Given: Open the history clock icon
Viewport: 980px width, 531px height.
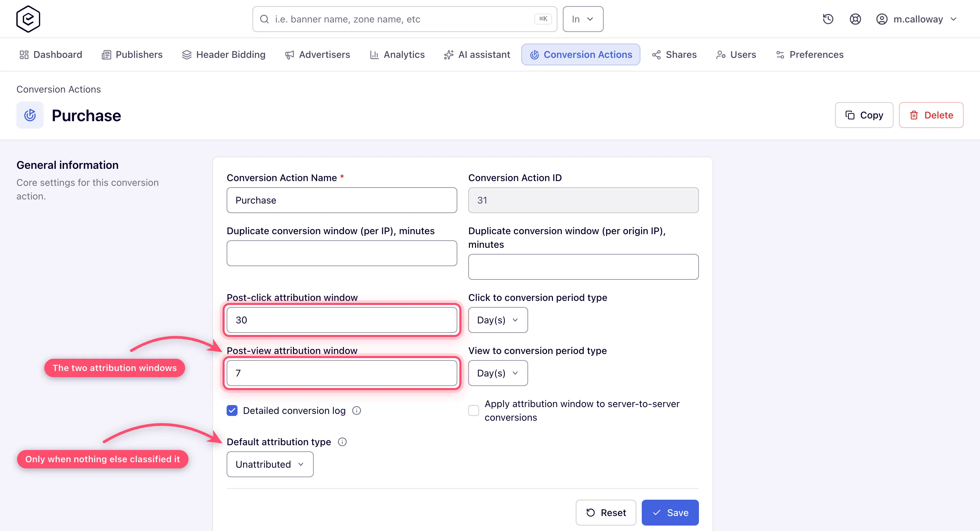Looking at the screenshot, I should click(828, 19).
